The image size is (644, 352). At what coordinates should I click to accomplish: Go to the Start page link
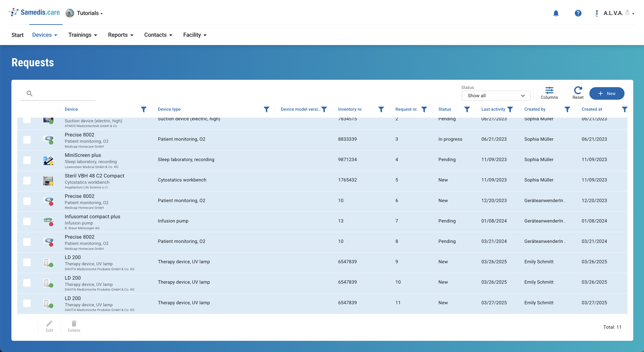[x=17, y=35]
